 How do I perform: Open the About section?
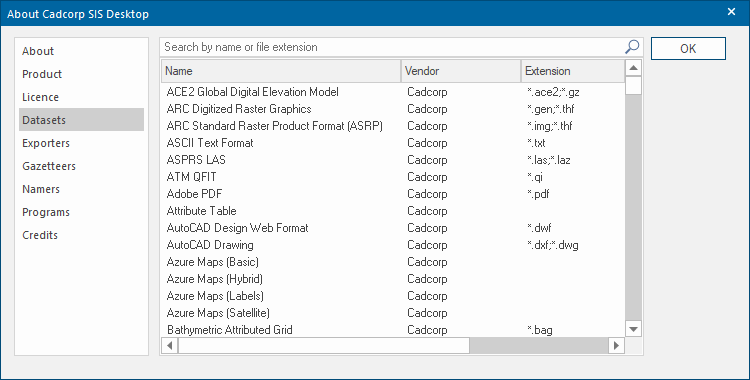click(81, 51)
